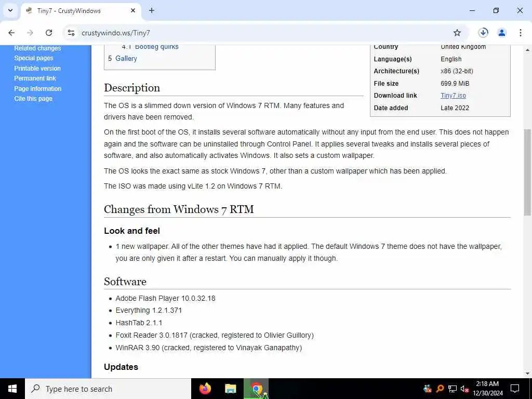Open the Permanent link sidebar item
This screenshot has width=532, height=399.
click(35, 78)
